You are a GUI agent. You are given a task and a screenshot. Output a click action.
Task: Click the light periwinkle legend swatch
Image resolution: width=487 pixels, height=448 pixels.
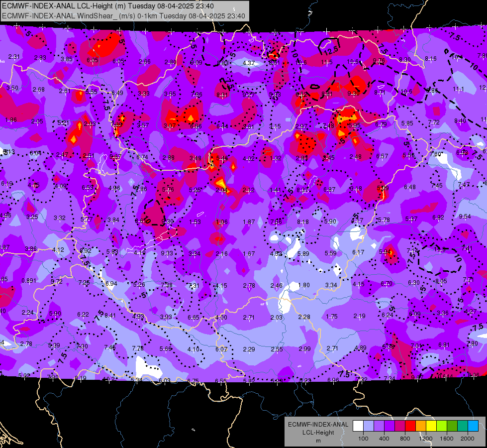point(369,426)
